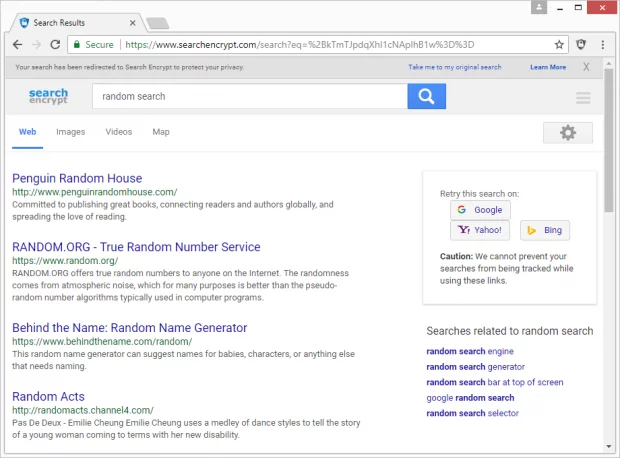Click the https://www.random.org/ URL
620x458 pixels.
click(x=65, y=261)
